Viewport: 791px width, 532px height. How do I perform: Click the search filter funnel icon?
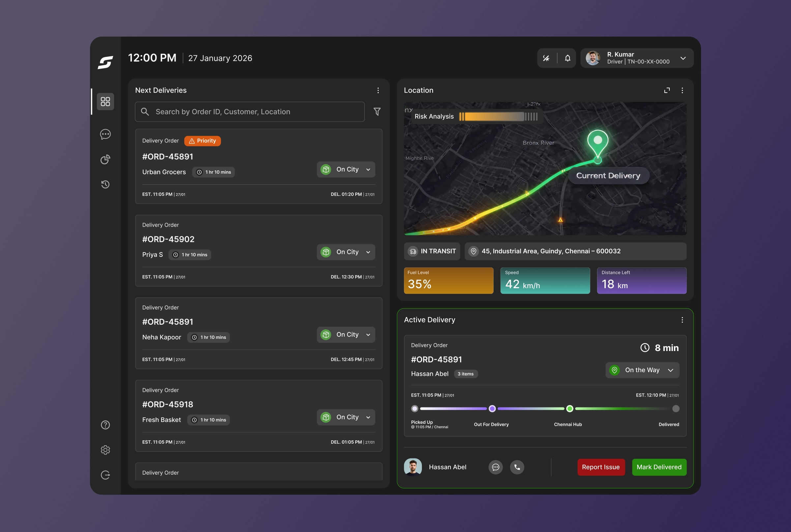(x=377, y=111)
